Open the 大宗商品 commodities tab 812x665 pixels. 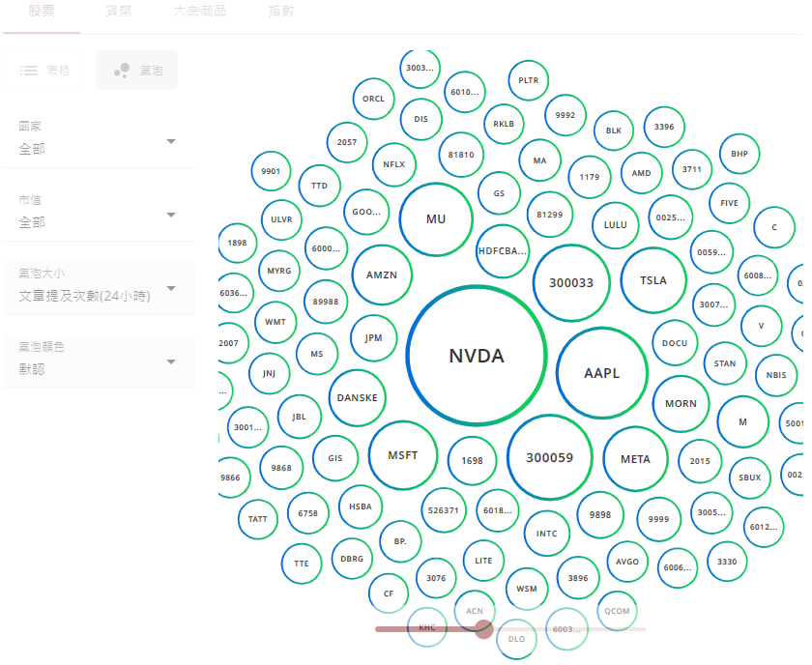pos(200,12)
